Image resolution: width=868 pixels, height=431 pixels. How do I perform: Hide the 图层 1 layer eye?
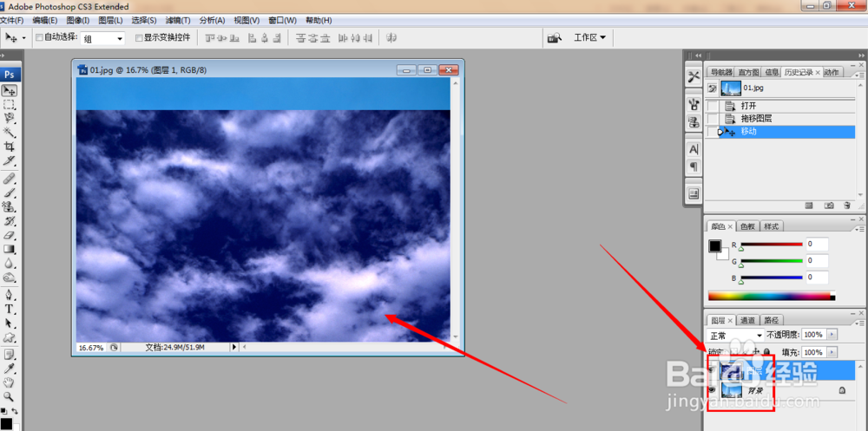coord(712,372)
